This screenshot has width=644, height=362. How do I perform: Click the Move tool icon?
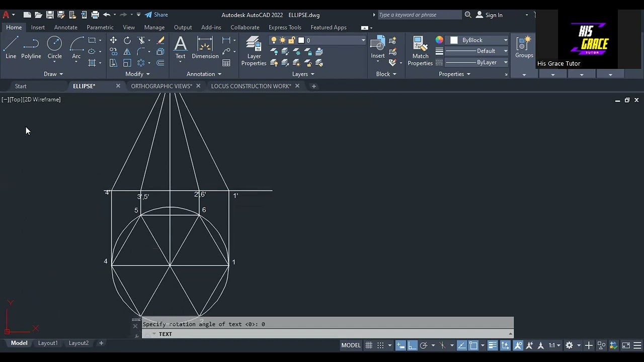click(113, 40)
